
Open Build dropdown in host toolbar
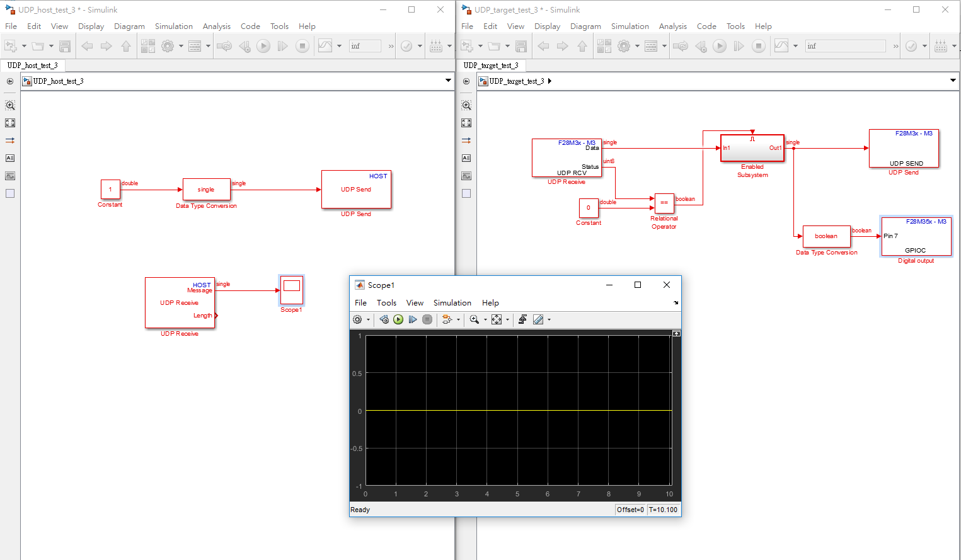pos(449,46)
